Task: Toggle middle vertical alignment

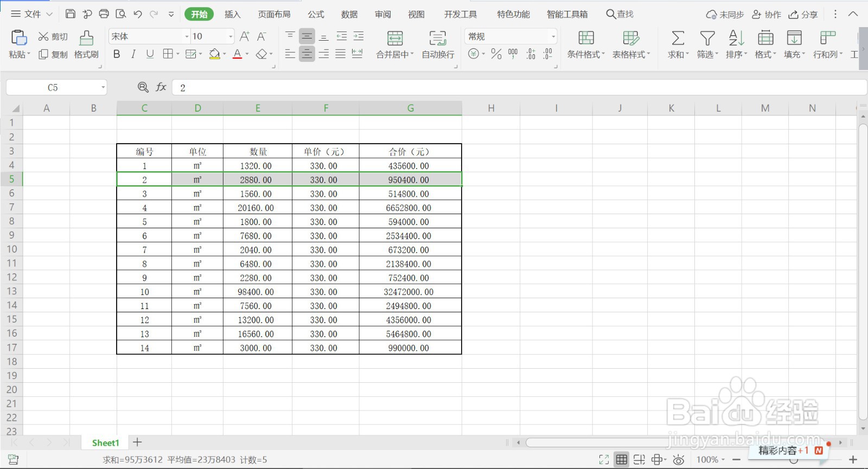Action: tap(307, 36)
